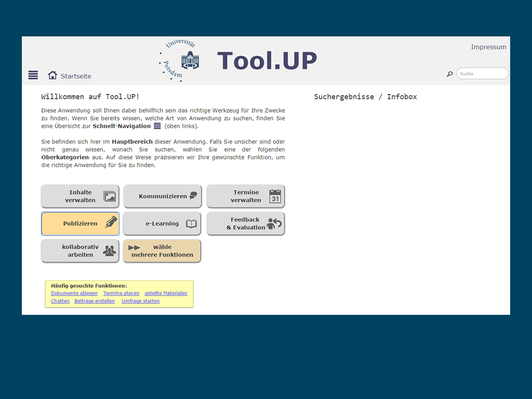
Task: Click the speech bubble icon on Kommunizieren
Action: pyautogui.click(x=193, y=196)
